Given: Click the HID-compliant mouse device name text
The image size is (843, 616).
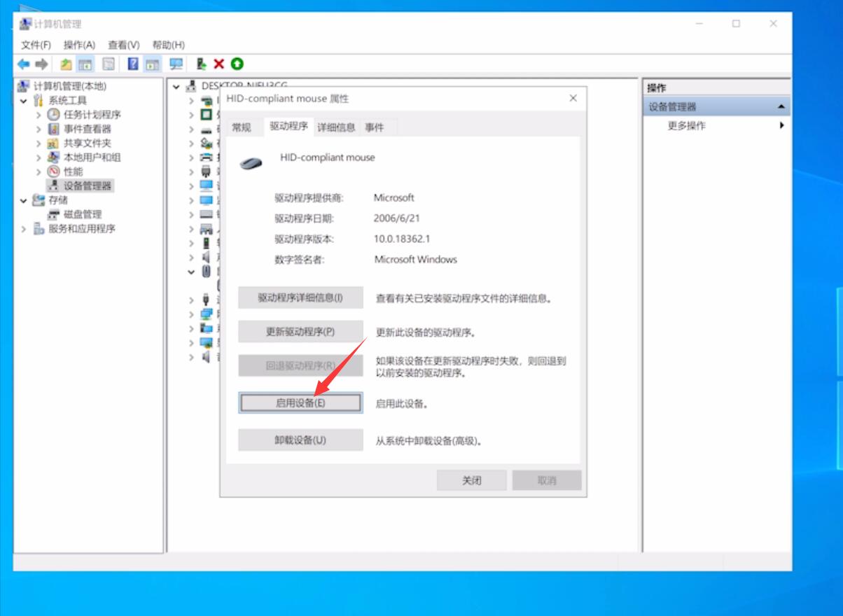Looking at the screenshot, I should 328,157.
